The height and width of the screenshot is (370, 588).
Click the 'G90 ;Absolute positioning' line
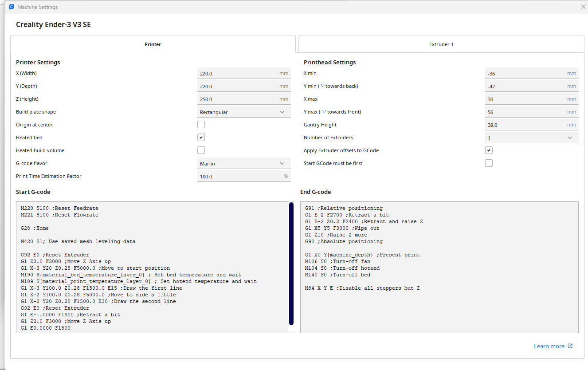344,241
